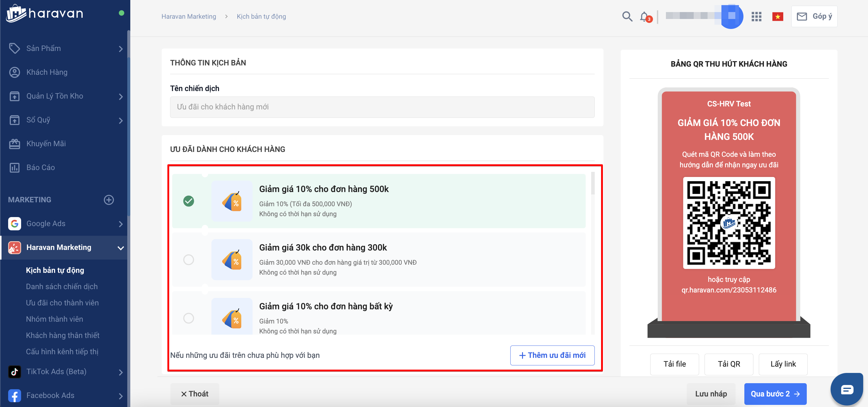Open Danh sách chiến dịch
Image resolution: width=868 pixels, height=407 pixels.
pos(62,286)
